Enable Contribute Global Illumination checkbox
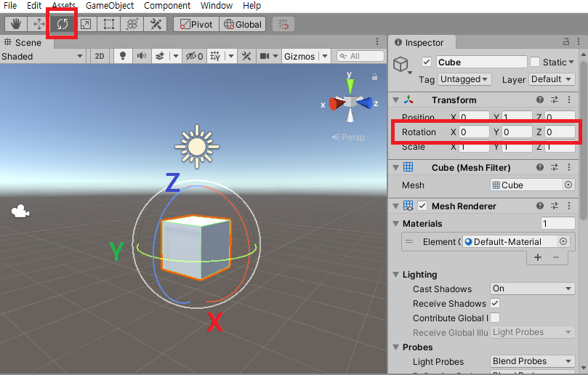The image size is (588, 375). coord(495,318)
